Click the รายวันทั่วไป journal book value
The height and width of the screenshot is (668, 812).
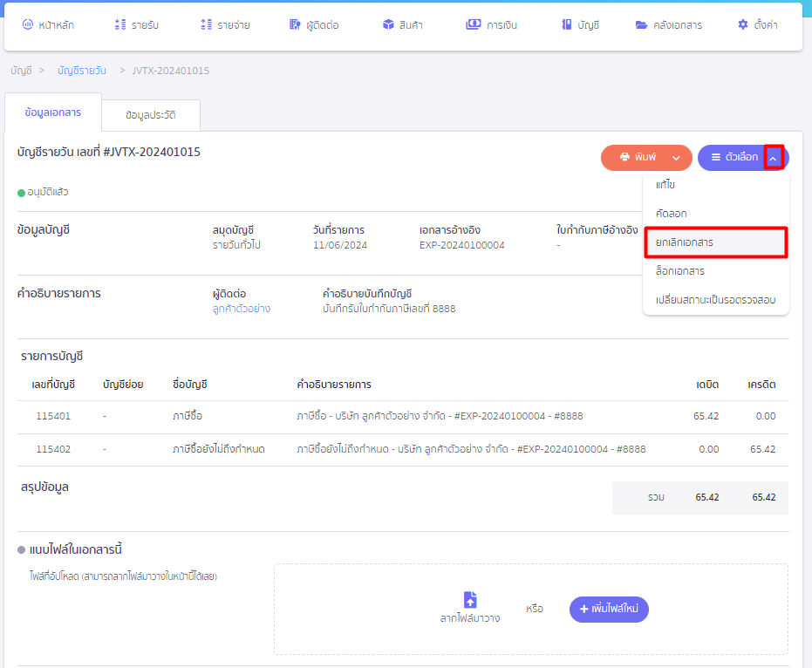point(236,245)
